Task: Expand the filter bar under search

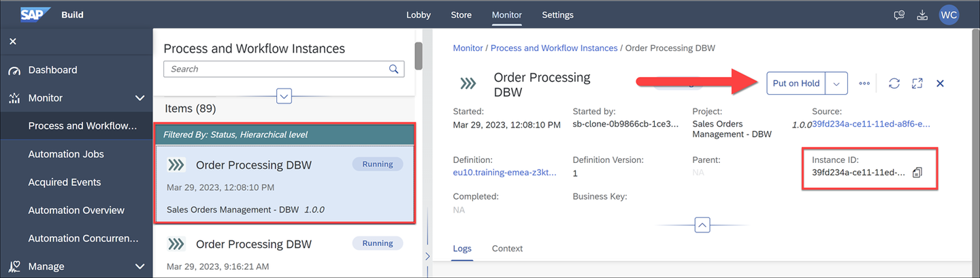Action: tap(284, 96)
